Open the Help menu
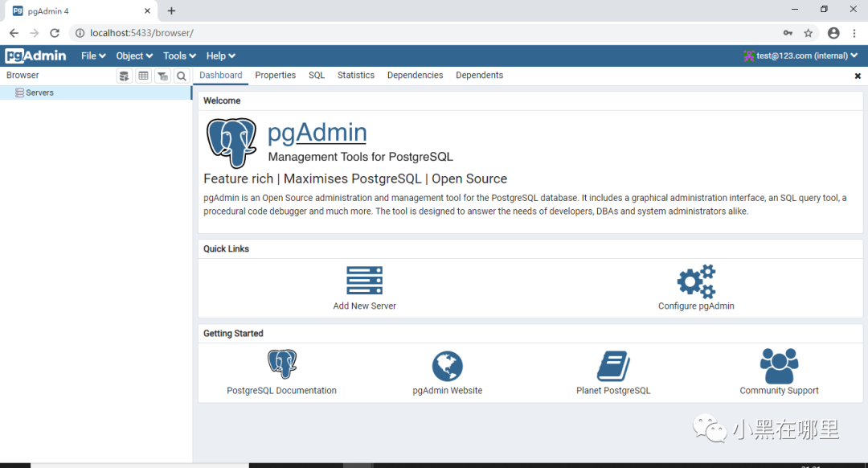This screenshot has height=468, width=868. pos(221,56)
